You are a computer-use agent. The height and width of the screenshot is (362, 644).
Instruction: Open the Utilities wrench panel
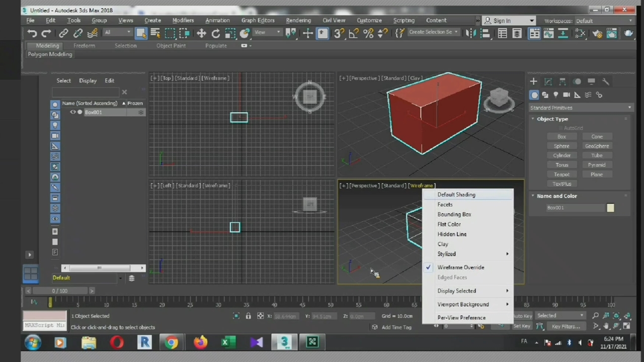pyautogui.click(x=606, y=81)
